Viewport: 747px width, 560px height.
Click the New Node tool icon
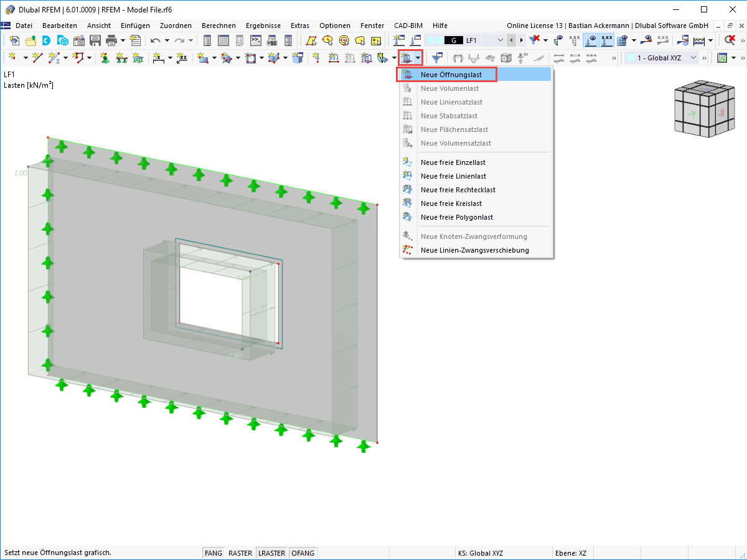12,58
